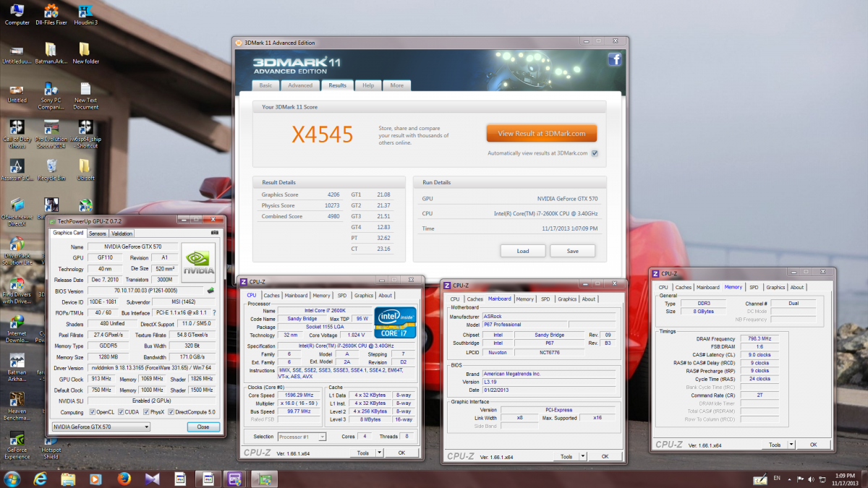The width and height of the screenshot is (868, 488).
Task: Open the Graphics tab in CPU-Z Mainboard window
Action: 568,299
